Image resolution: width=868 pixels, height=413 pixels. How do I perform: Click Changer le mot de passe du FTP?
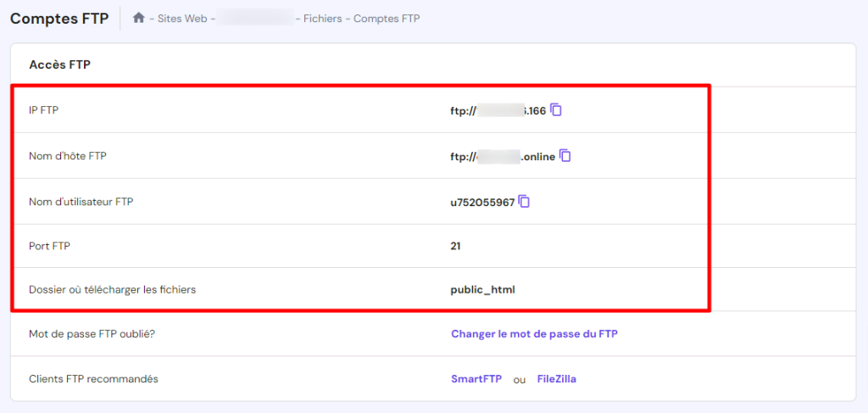534,334
